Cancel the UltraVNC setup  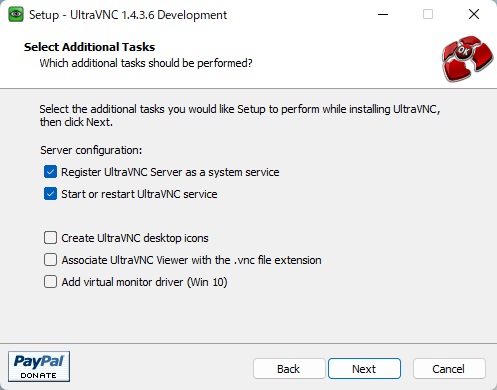tap(449, 369)
